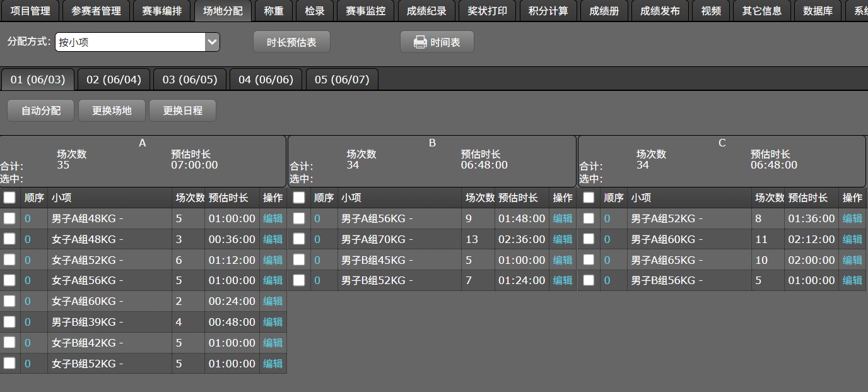
Task: Open the 分配方式 dropdown
Action: tap(136, 42)
